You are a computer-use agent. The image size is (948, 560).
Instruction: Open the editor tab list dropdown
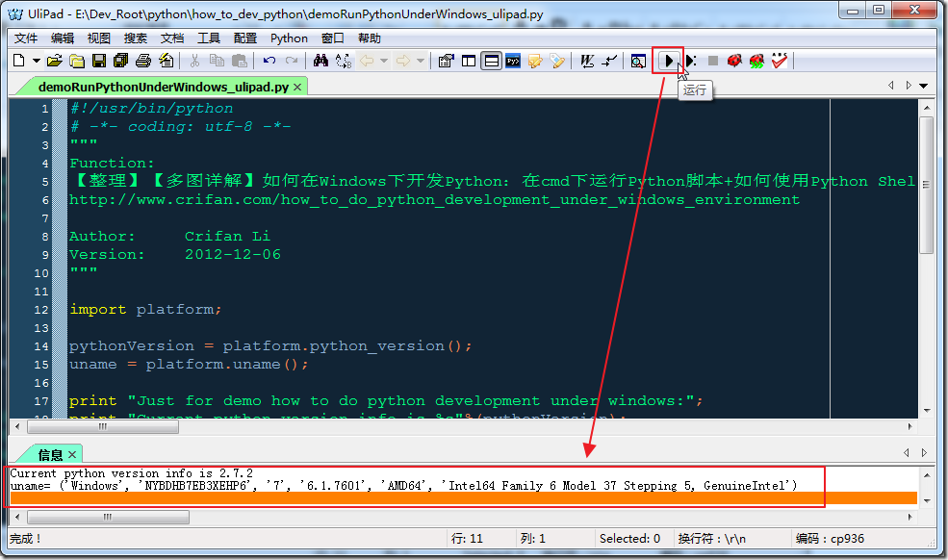pos(923,86)
